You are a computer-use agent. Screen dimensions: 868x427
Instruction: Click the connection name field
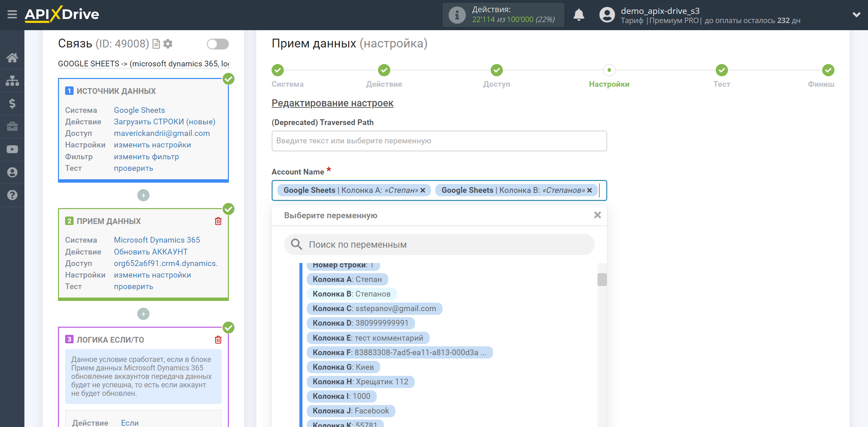point(143,64)
